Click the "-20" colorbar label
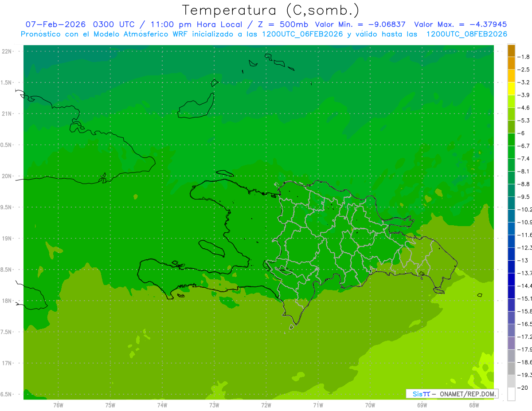 point(523,388)
